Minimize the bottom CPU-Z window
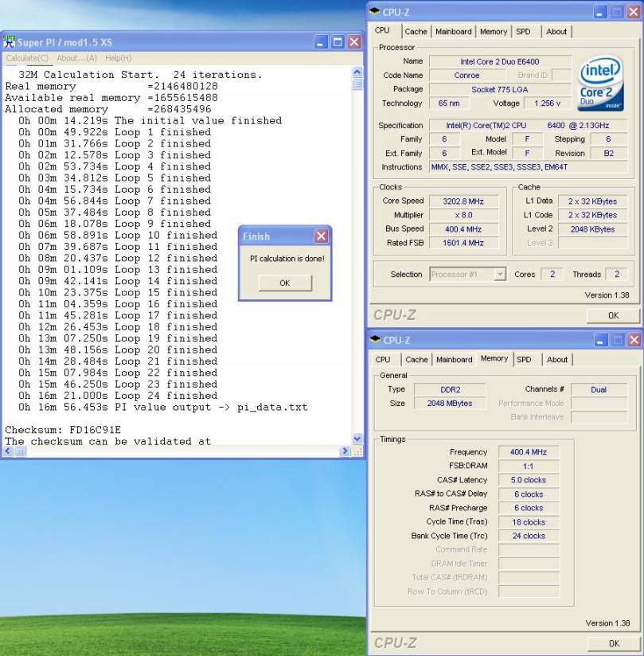Screen dimensions: 644x656 [600, 340]
